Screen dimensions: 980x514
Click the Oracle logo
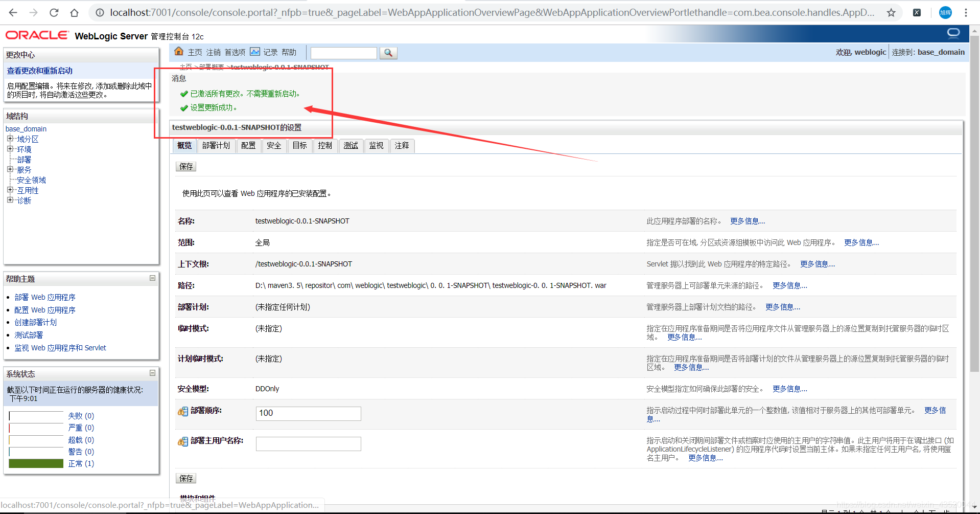37,35
